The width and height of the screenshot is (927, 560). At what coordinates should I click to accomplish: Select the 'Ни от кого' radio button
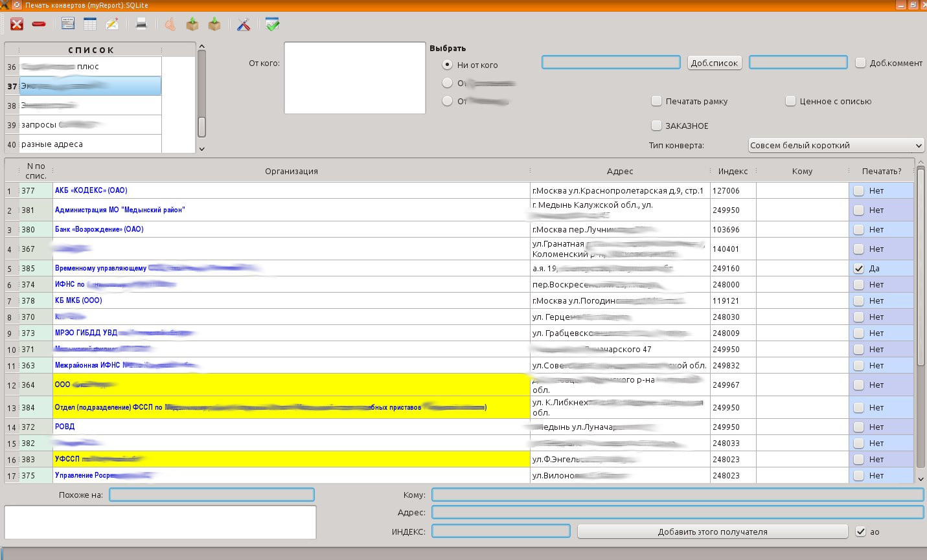point(447,65)
